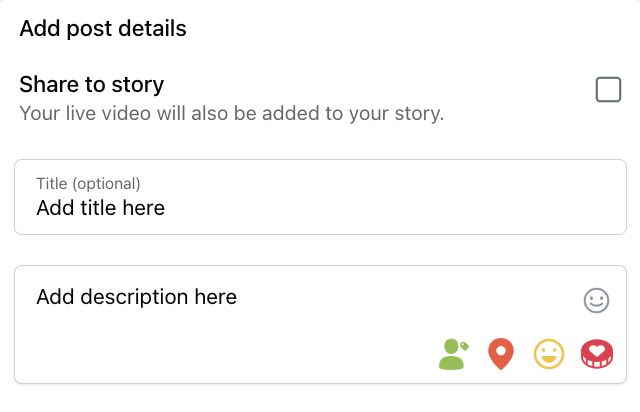
Task: Click the Add description here placeholder text
Action: click(x=136, y=297)
